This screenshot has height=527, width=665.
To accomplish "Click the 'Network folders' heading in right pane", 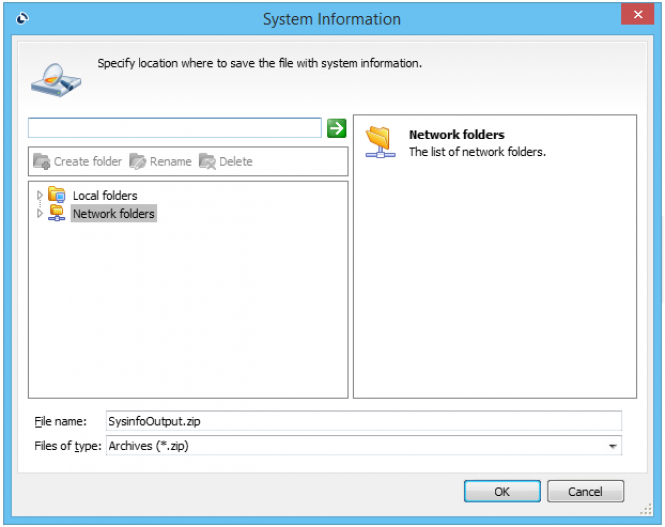I will click(457, 135).
